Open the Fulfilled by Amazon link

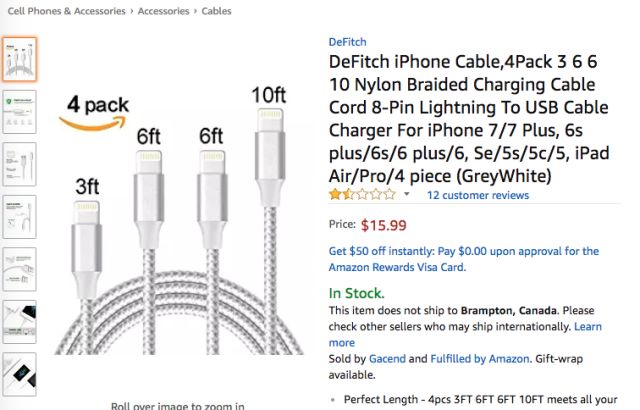coord(480,359)
